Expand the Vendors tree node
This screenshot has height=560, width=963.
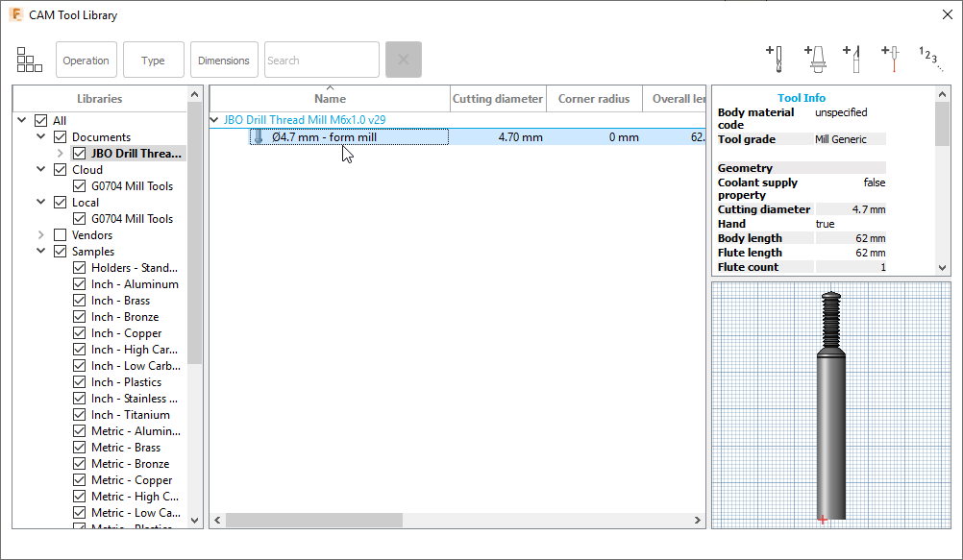pyautogui.click(x=39, y=234)
